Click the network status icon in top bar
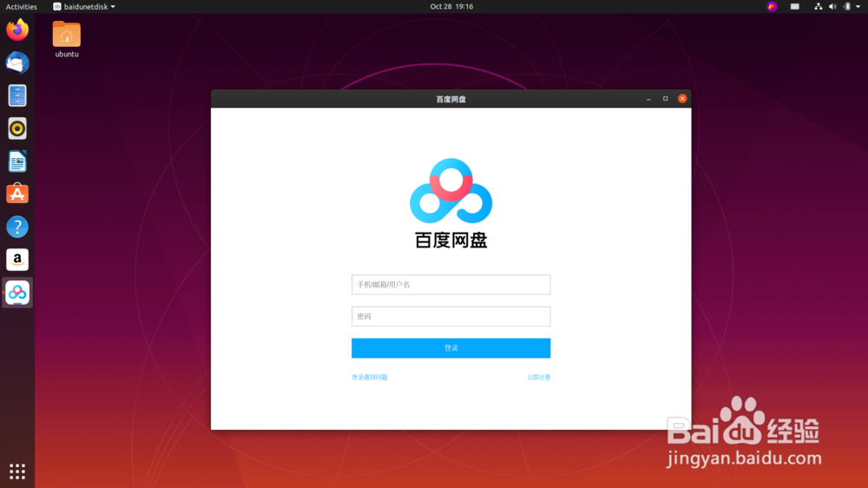The width and height of the screenshot is (868, 488). tap(818, 7)
